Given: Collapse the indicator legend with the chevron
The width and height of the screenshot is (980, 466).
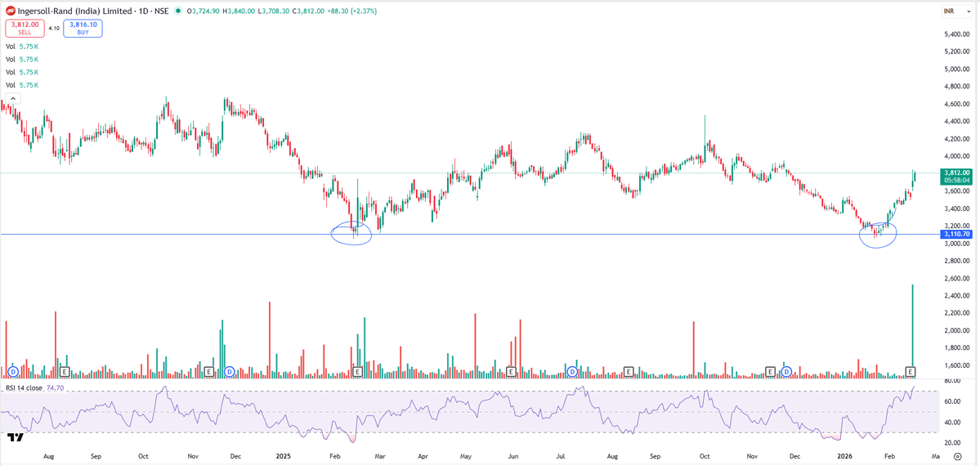Looking at the screenshot, I should (13, 98).
